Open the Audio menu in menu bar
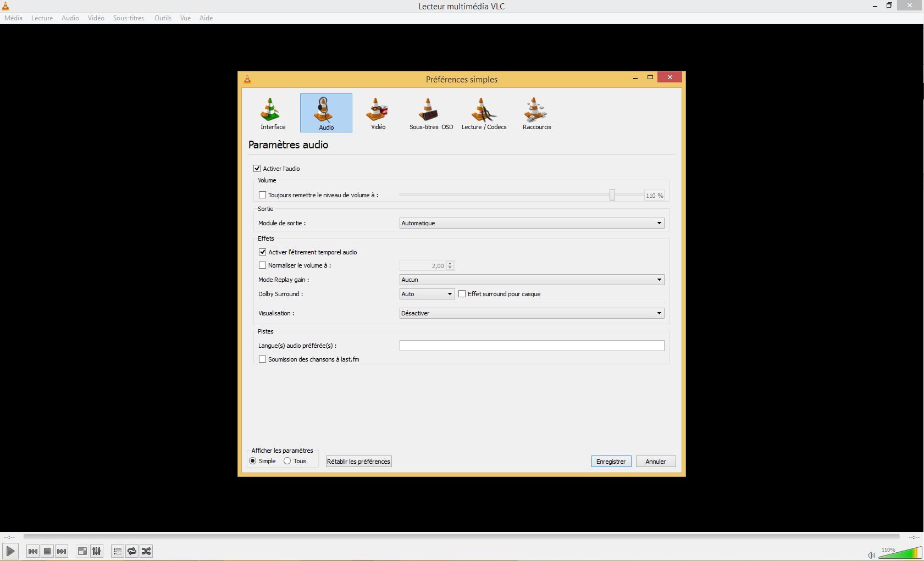 [70, 18]
